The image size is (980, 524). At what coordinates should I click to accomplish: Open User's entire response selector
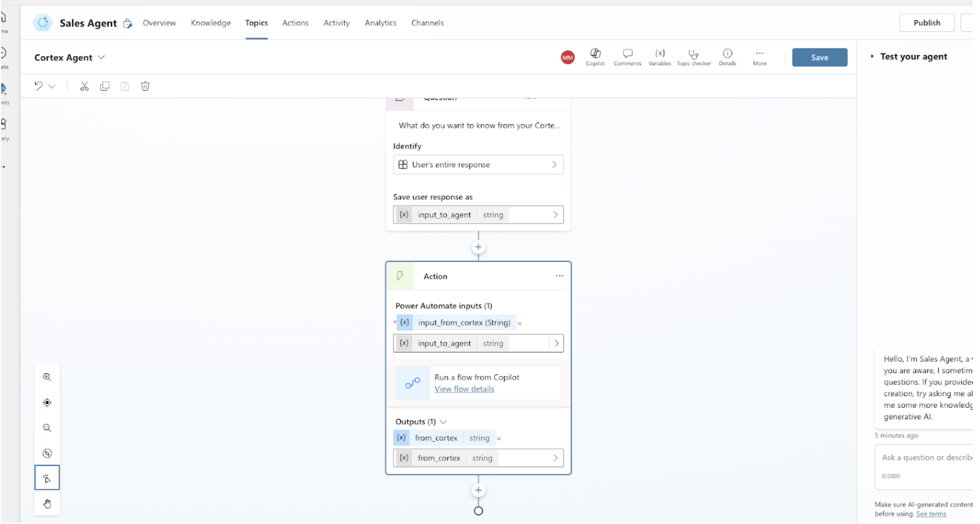pos(478,164)
